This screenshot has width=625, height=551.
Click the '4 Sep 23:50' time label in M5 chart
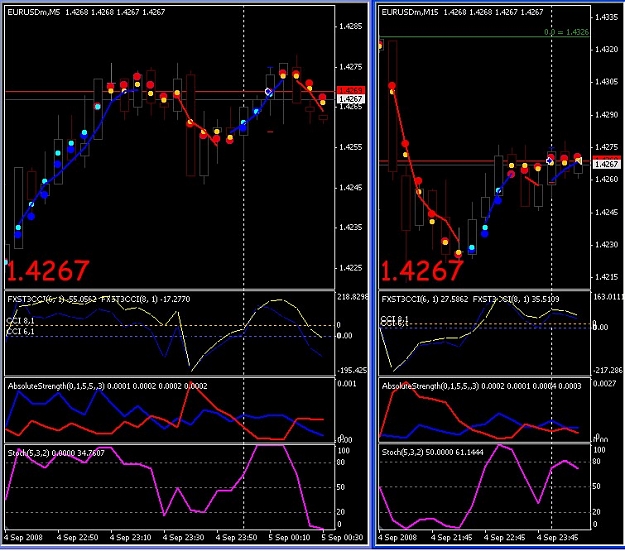(x=237, y=537)
